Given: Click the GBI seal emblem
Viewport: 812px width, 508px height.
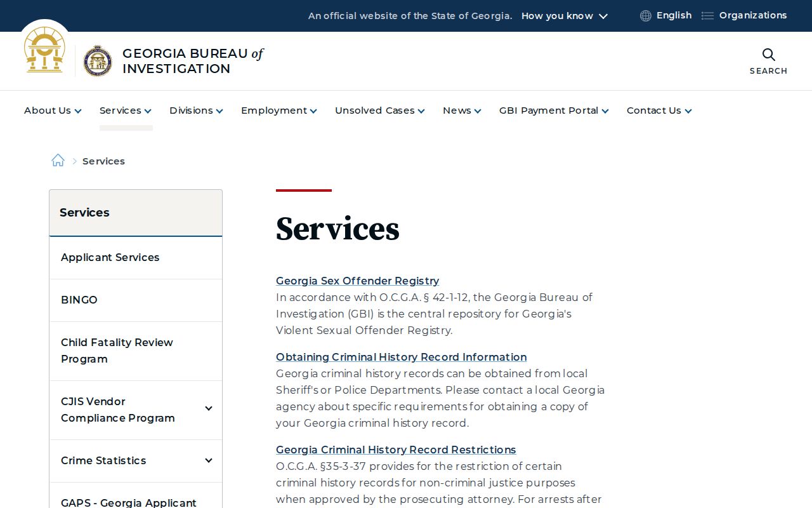Looking at the screenshot, I should coord(98,61).
